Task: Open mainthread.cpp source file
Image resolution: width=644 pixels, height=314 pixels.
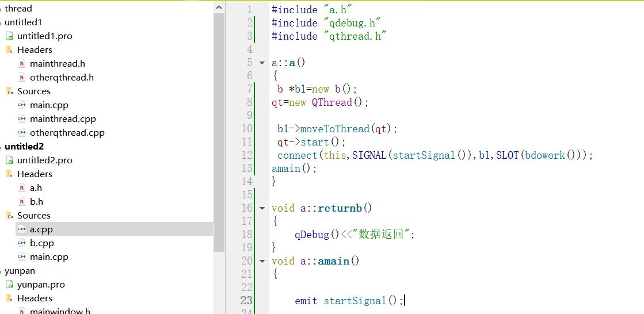Action: (x=63, y=119)
